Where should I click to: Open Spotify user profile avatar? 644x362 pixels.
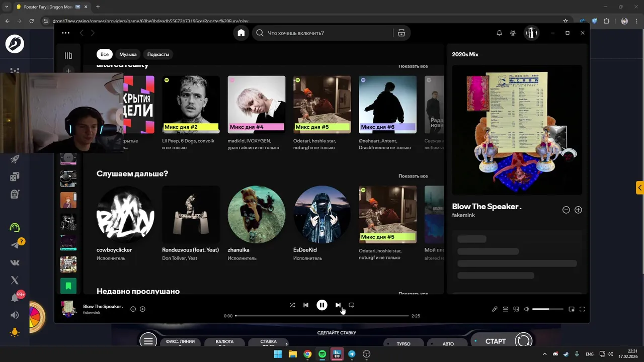point(531,33)
